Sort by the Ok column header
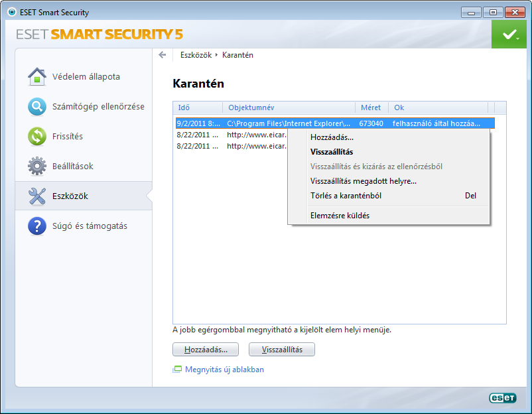The height and width of the screenshot is (414, 532). click(438, 107)
